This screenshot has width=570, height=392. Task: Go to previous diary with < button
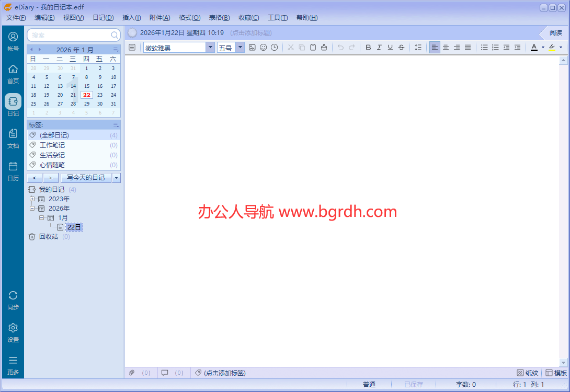coord(35,178)
